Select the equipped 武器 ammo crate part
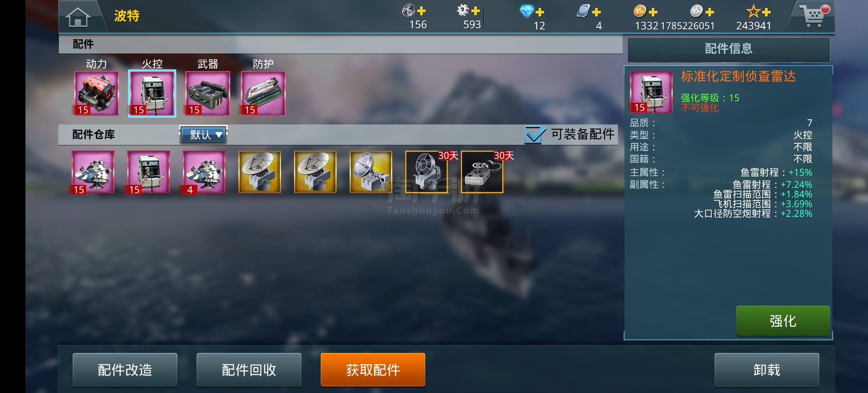Image resolution: width=868 pixels, height=393 pixels. pos(208,94)
